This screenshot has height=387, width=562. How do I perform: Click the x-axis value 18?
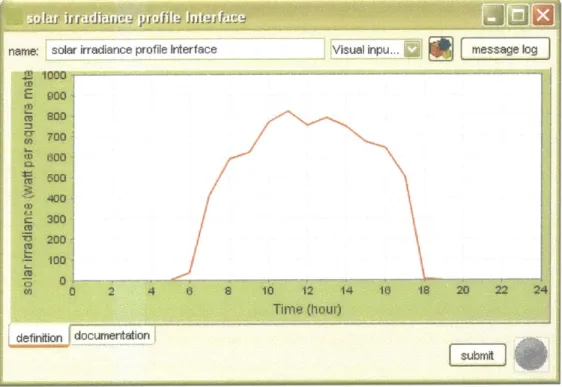click(424, 290)
